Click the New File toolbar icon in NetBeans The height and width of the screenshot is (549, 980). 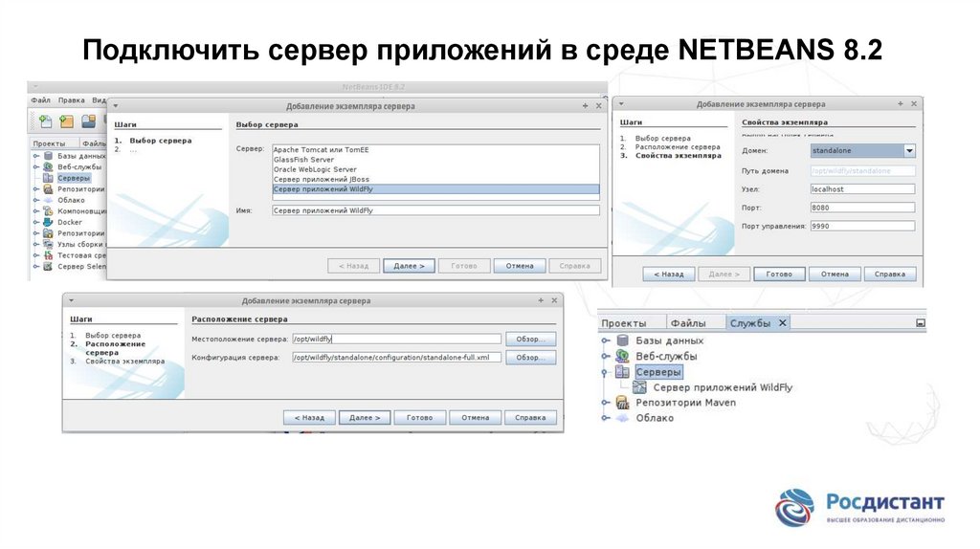click(45, 121)
